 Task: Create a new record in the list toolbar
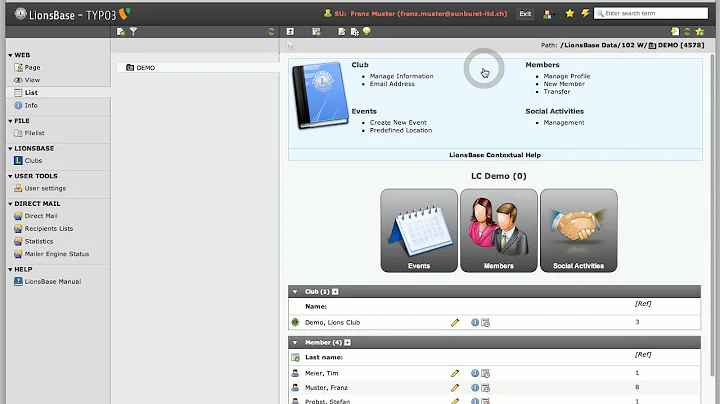click(316, 32)
